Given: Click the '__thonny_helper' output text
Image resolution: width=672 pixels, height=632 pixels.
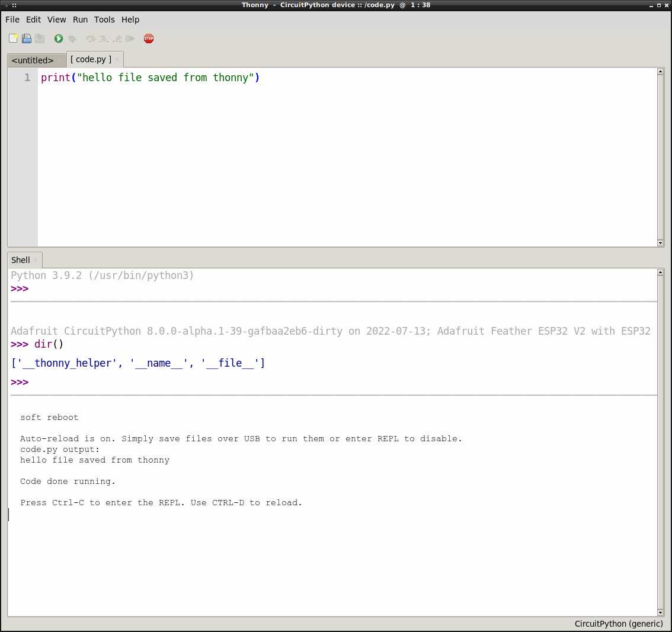Looking at the screenshot, I should click(66, 363).
